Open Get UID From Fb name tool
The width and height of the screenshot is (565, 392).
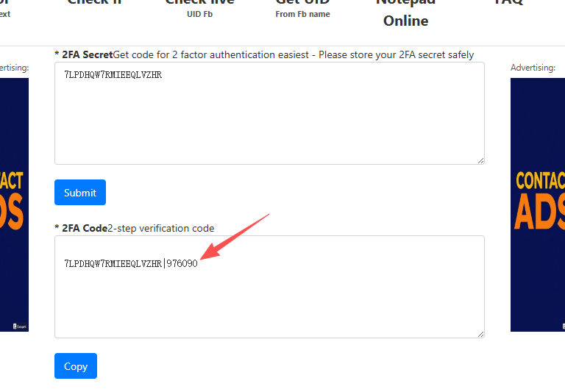click(302, 9)
